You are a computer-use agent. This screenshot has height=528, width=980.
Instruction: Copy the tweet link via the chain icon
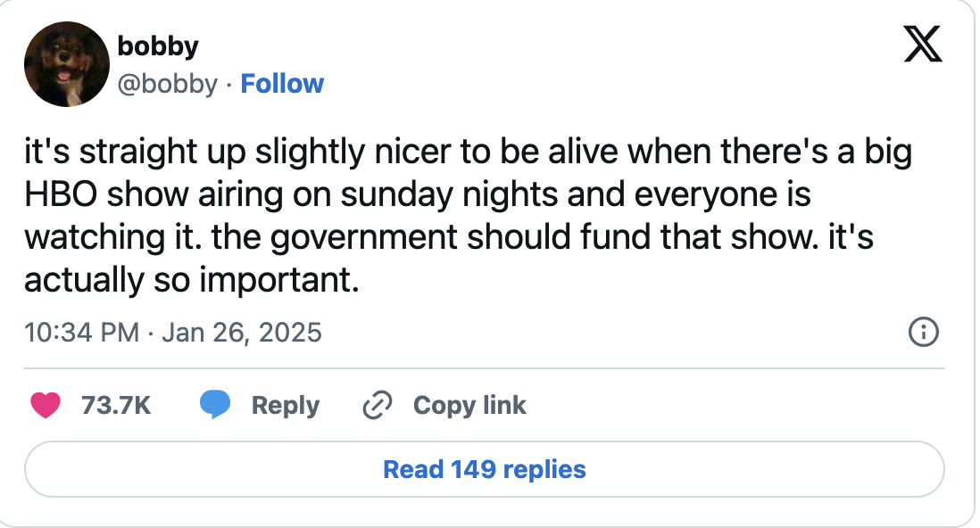click(378, 405)
